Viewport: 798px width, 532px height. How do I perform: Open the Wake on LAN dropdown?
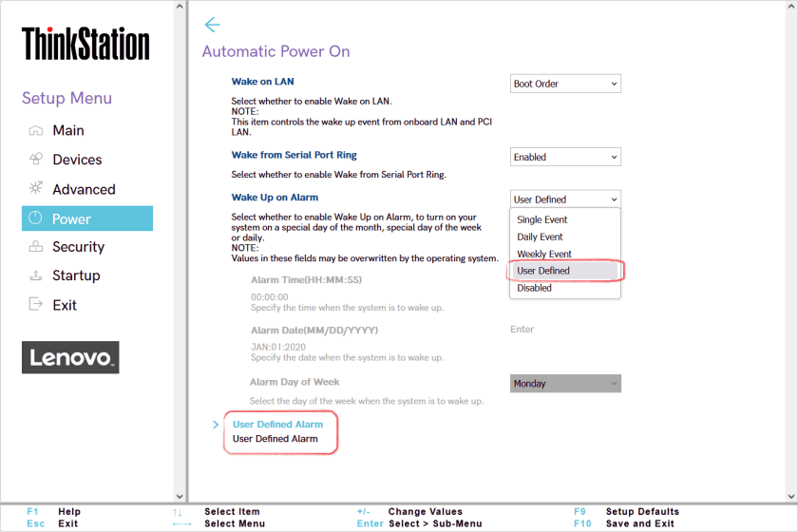(565, 84)
